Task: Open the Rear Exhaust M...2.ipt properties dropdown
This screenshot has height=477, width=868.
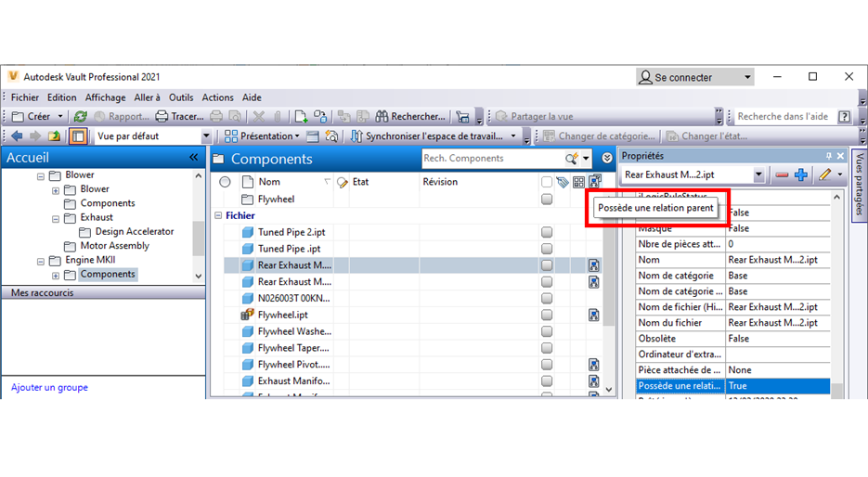Action: coord(758,174)
